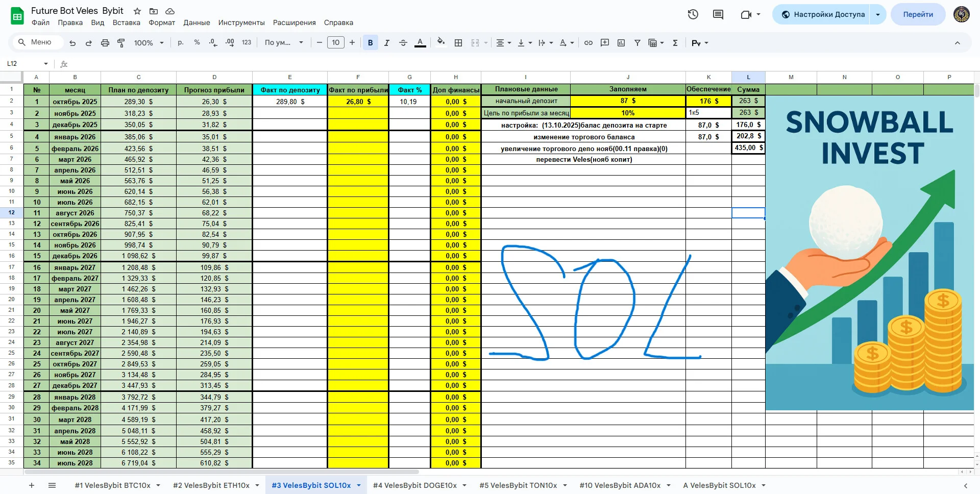980x494 pixels.
Task: Toggle bold formatting
Action: point(371,43)
